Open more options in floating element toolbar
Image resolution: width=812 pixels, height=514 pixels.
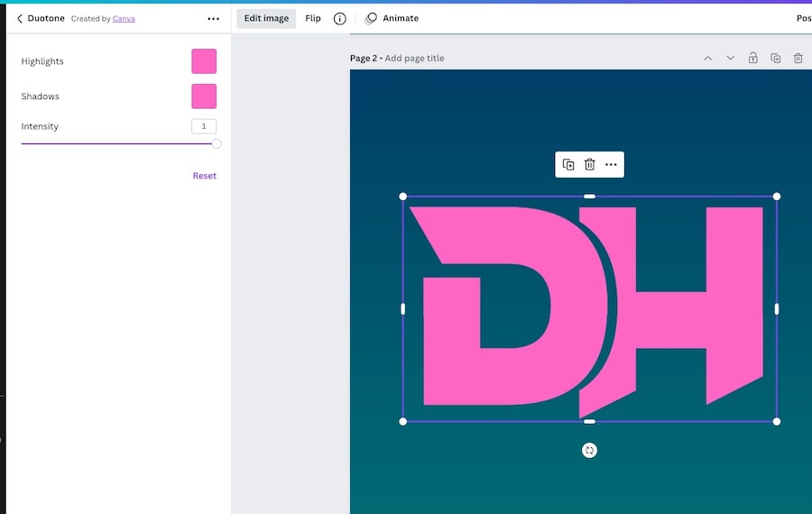pos(611,164)
